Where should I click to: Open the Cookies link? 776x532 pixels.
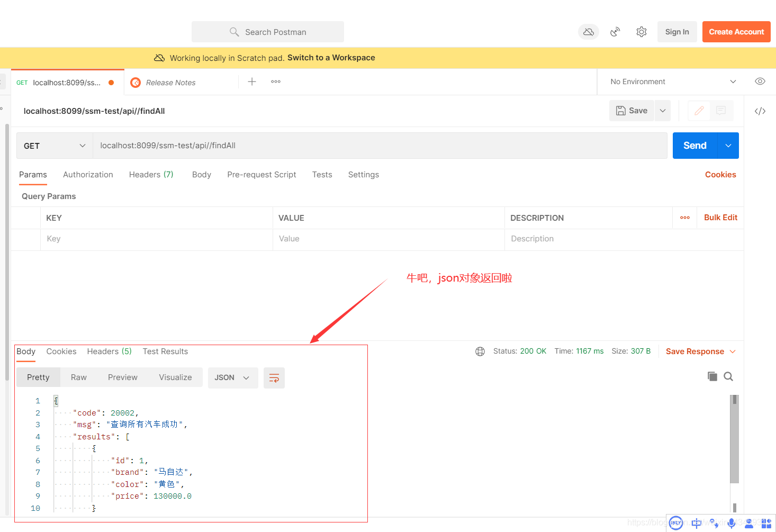pyautogui.click(x=720, y=175)
